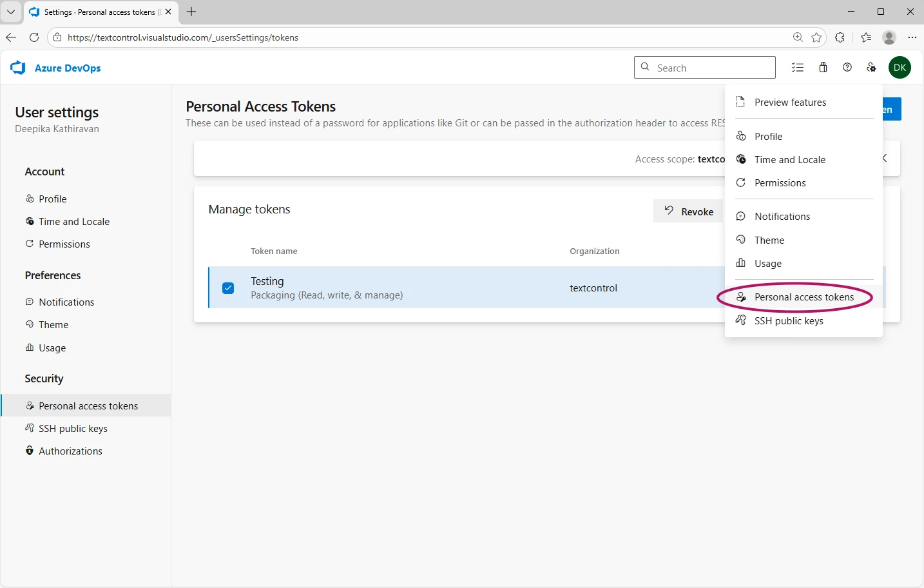Click into the Search field

pyautogui.click(x=704, y=67)
